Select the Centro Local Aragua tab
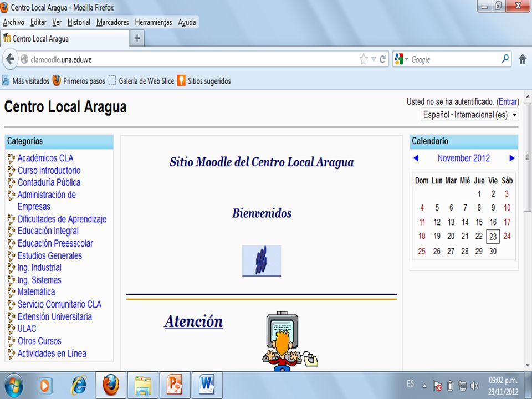The image size is (532, 399). [65, 38]
